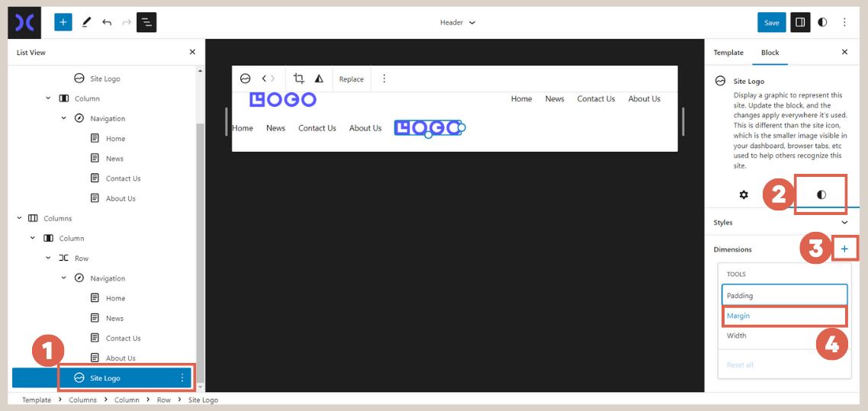Viewport: 868px width, 411px height.
Task: Open block settings gear tab
Action: click(x=744, y=194)
